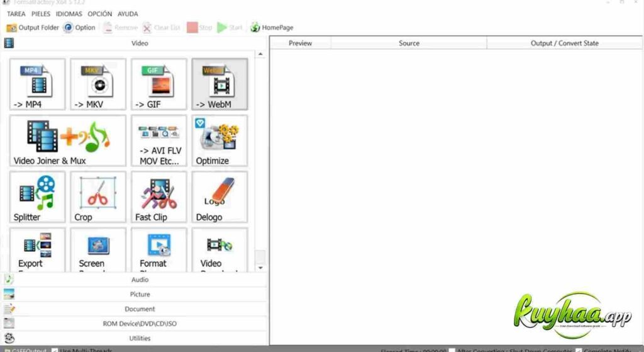This screenshot has height=352, width=644.
Task: Click the Output Folder toolbar icon
Action: pyautogui.click(x=11, y=28)
